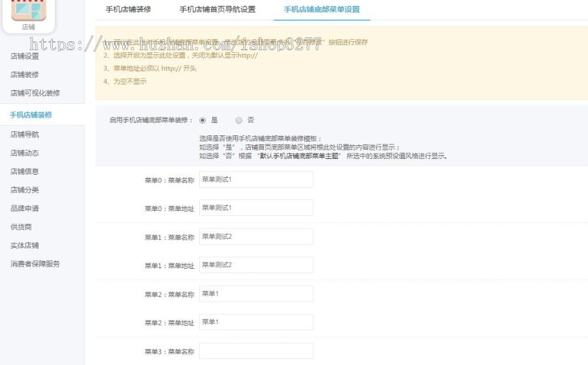Open 店铺信息 sidebar item
This screenshot has height=365, width=588.
coord(25,171)
